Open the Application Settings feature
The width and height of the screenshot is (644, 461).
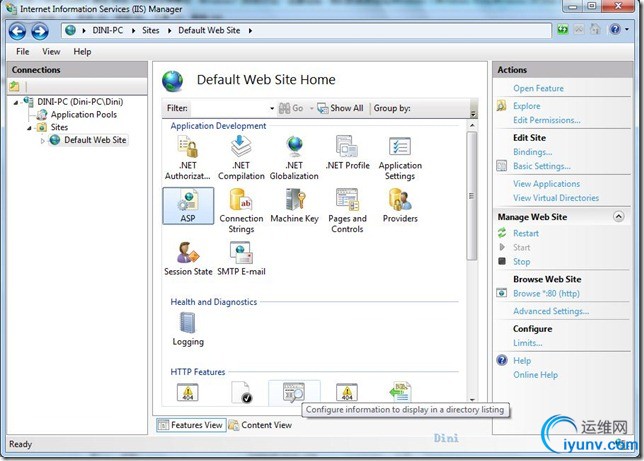point(400,158)
